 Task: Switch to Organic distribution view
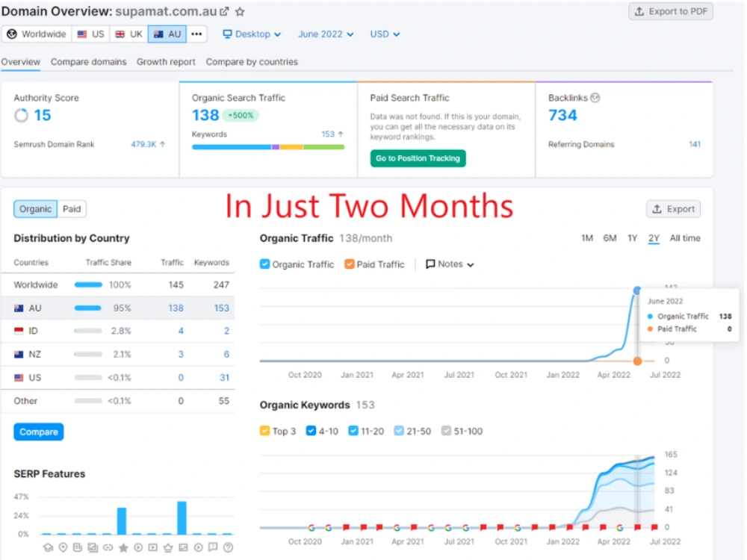(x=35, y=209)
